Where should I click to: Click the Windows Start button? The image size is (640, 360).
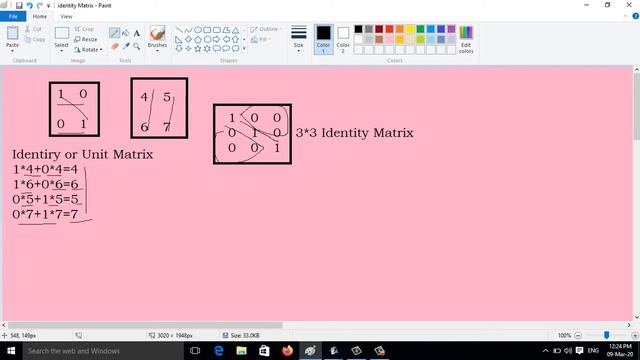point(11,351)
